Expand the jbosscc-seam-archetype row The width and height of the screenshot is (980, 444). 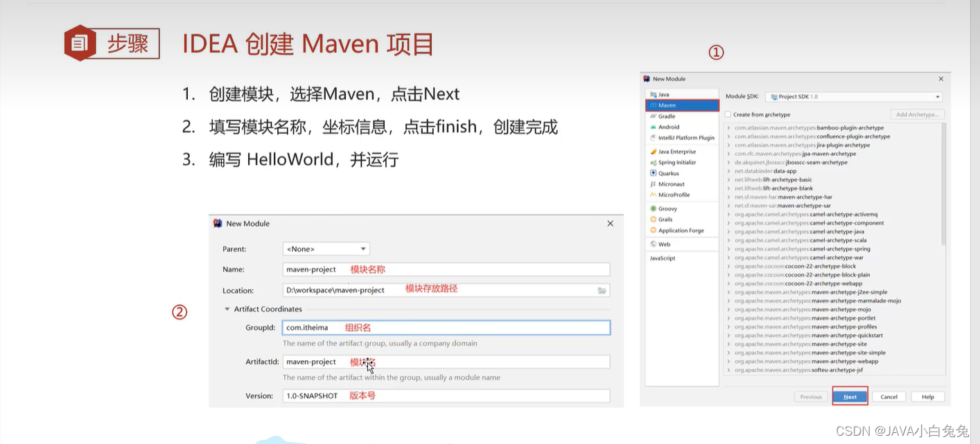tap(729, 163)
